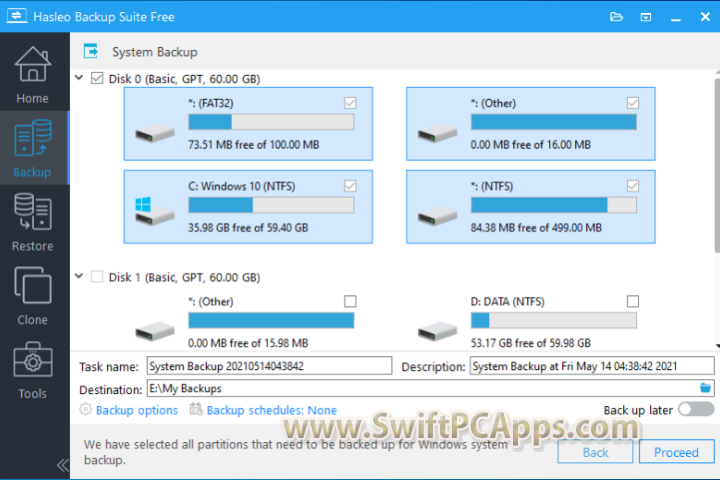Click the C: Windows 10 usage bar

(271, 205)
